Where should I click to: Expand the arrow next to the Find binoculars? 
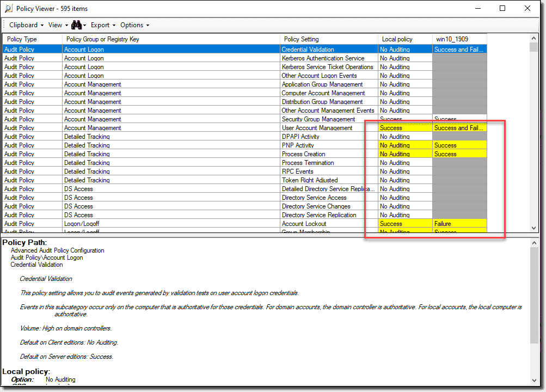(86, 25)
